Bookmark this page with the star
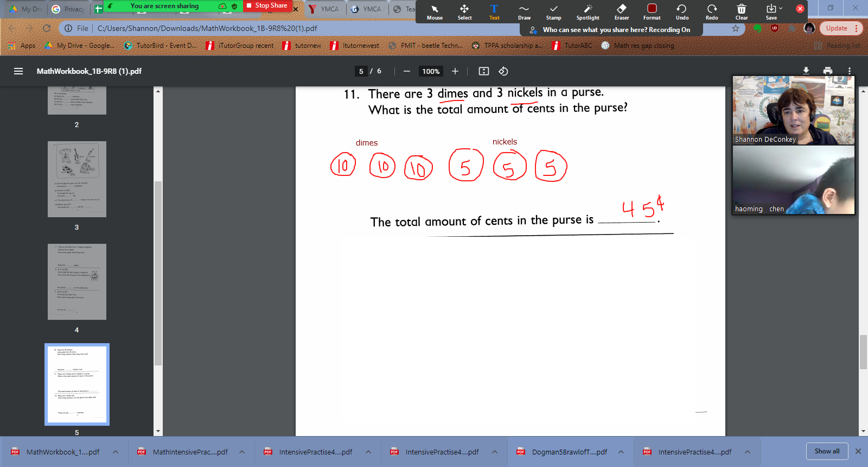 coord(736,28)
